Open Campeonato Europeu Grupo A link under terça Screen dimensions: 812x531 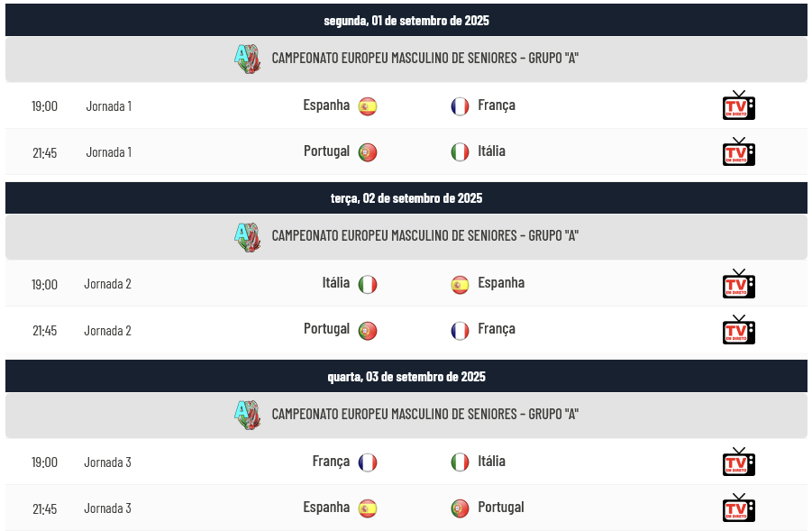pos(424,235)
